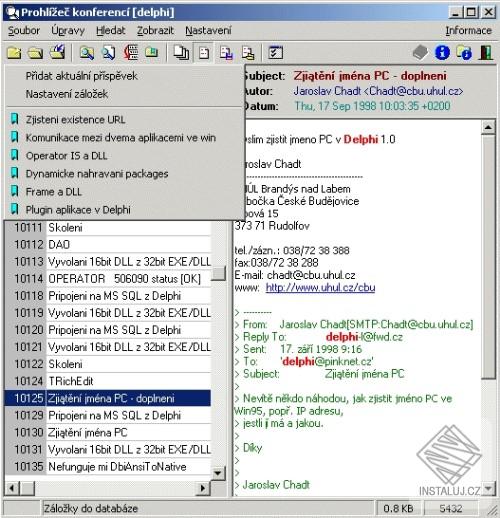Viewport: 500px width, 518px height.
Task: Click the red subject text in header
Action: pyautogui.click(x=370, y=76)
